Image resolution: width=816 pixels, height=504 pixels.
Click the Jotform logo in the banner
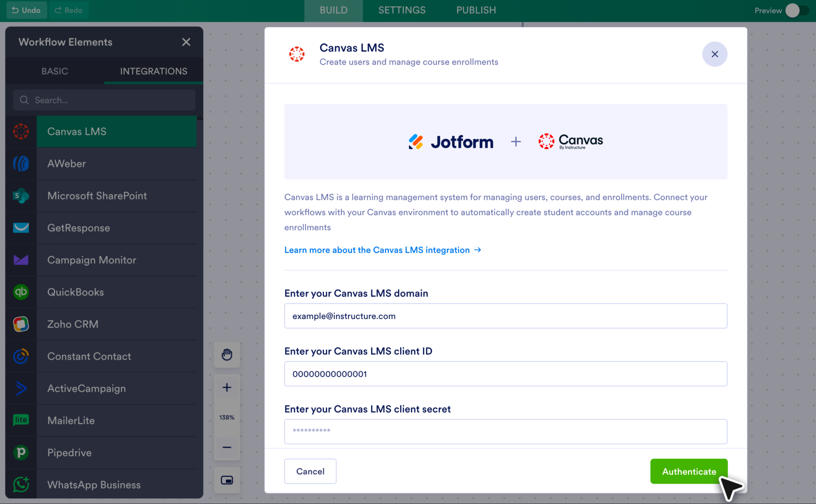451,141
